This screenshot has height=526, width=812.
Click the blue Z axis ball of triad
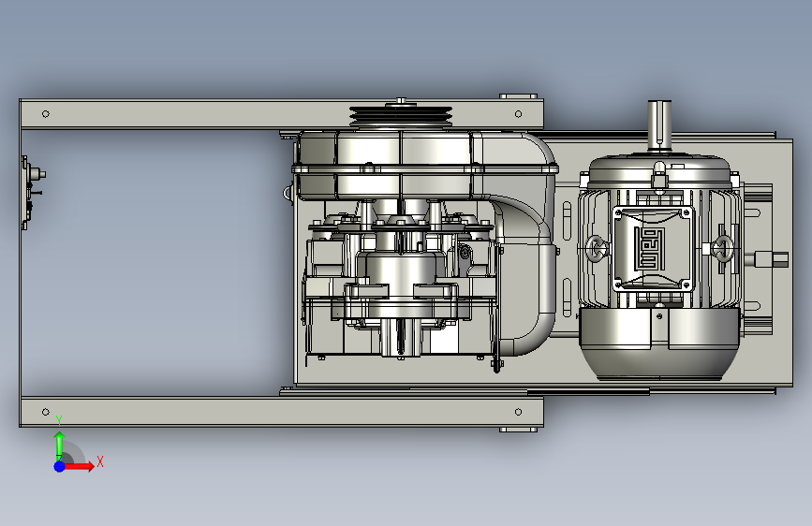point(60,466)
